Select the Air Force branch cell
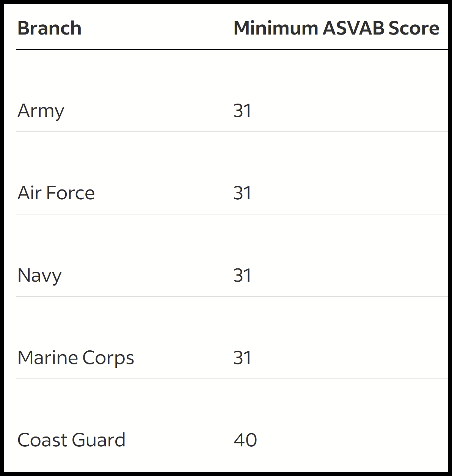This screenshot has height=476, width=452. click(56, 193)
